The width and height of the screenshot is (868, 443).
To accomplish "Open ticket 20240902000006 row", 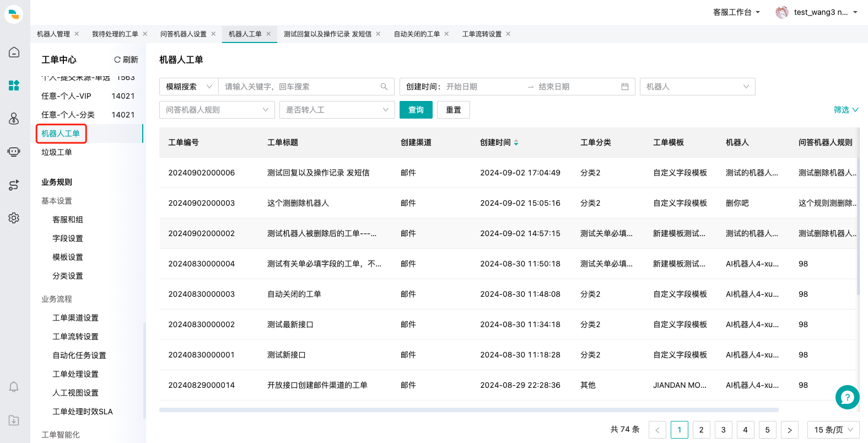I will coord(509,173).
